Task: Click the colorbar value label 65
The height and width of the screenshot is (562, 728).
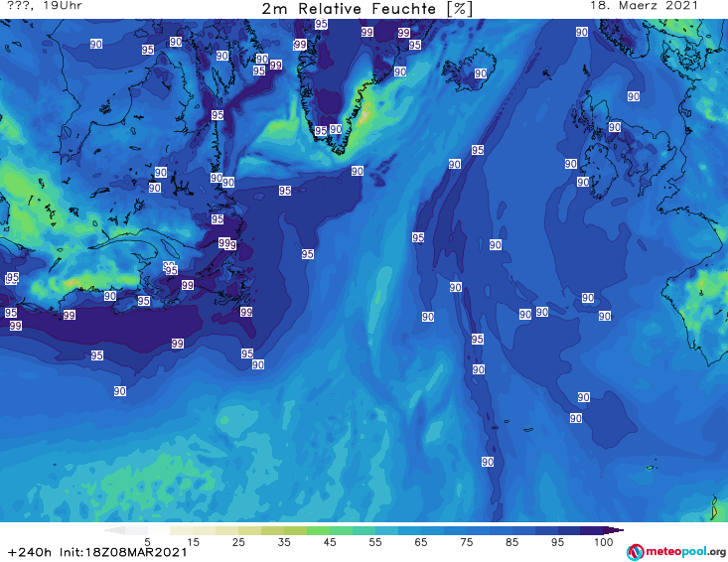Action: [421, 542]
